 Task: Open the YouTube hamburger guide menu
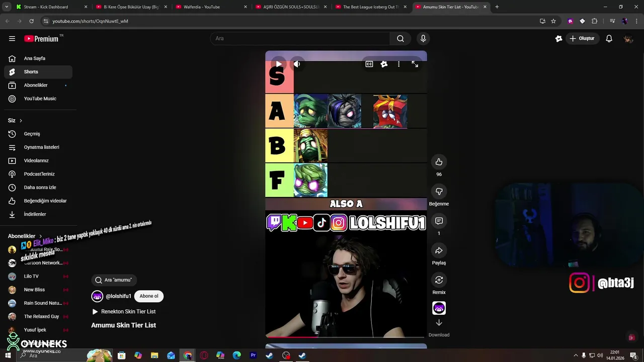(x=12, y=39)
